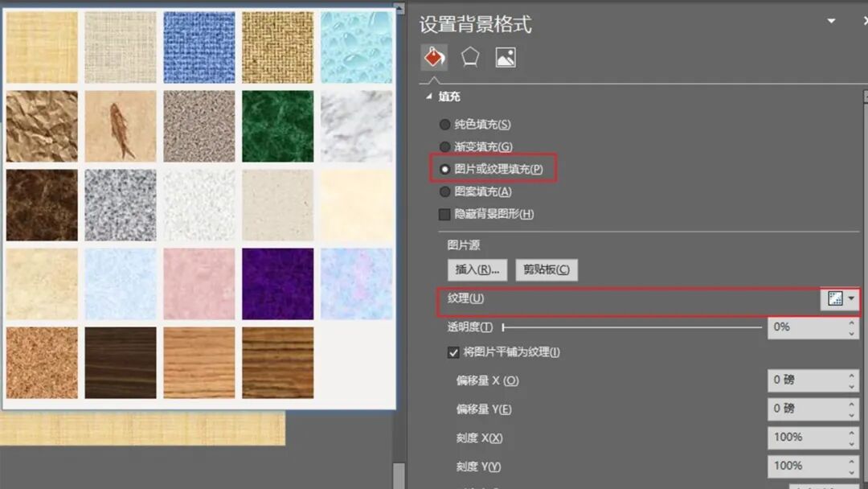
Task: Click the 剪贴板(C) button
Action: point(547,269)
